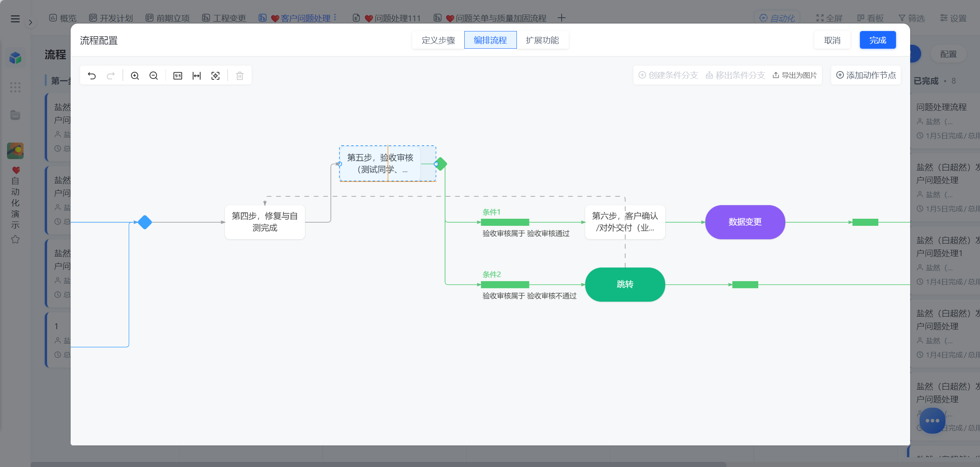
Task: Open options for 客户问题处理 tab
Action: point(335,18)
